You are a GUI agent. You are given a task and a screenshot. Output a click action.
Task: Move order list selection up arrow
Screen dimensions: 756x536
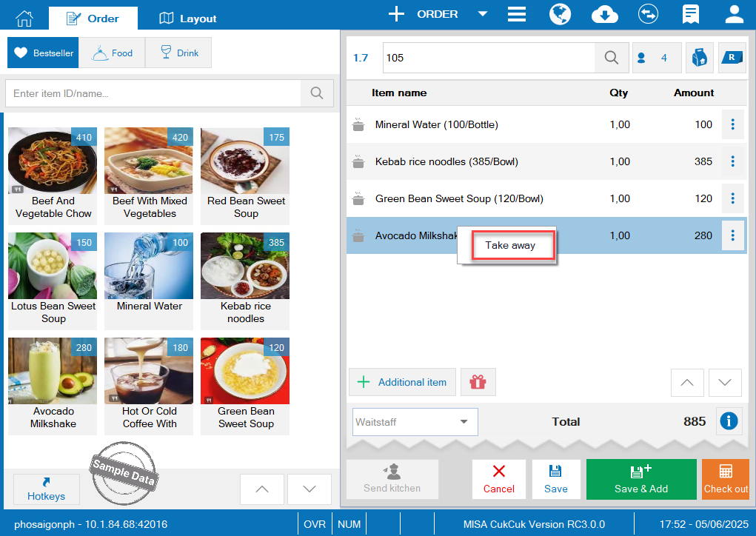(687, 383)
